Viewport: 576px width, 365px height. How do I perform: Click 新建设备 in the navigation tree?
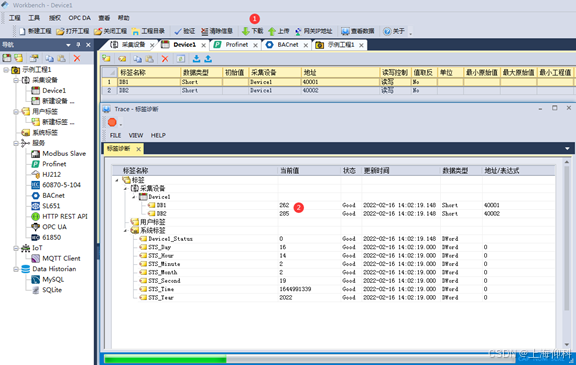pyautogui.click(x=53, y=101)
